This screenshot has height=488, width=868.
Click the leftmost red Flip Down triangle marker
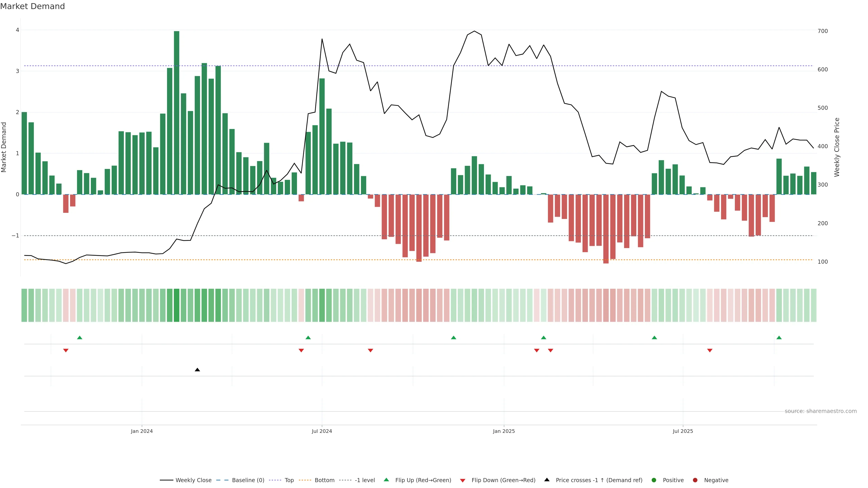(x=66, y=351)
